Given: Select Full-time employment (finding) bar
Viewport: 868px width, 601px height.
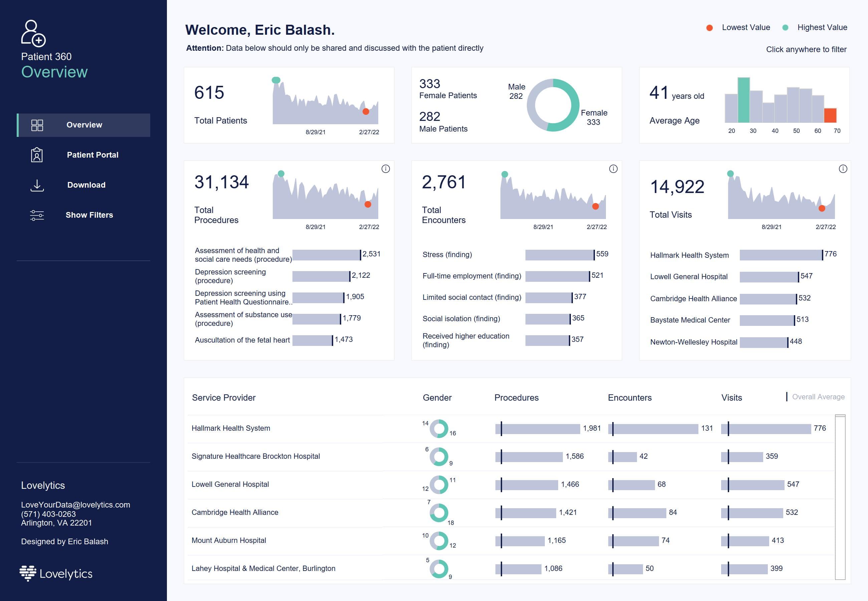Looking at the screenshot, I should click(558, 276).
